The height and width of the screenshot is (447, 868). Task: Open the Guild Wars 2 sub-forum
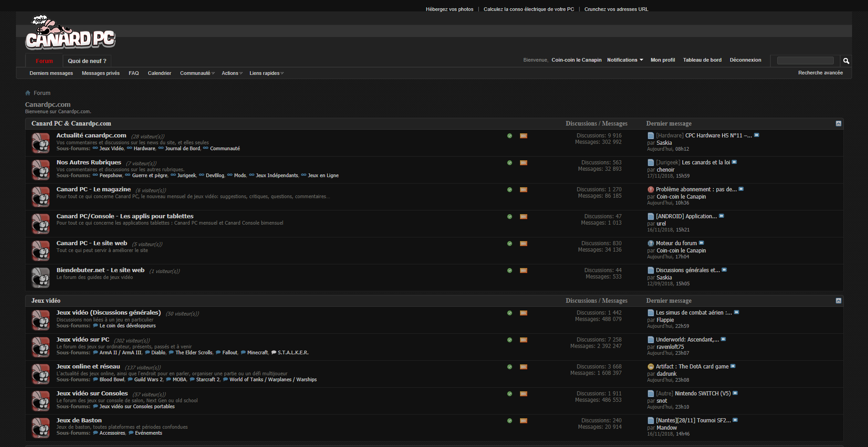click(148, 379)
